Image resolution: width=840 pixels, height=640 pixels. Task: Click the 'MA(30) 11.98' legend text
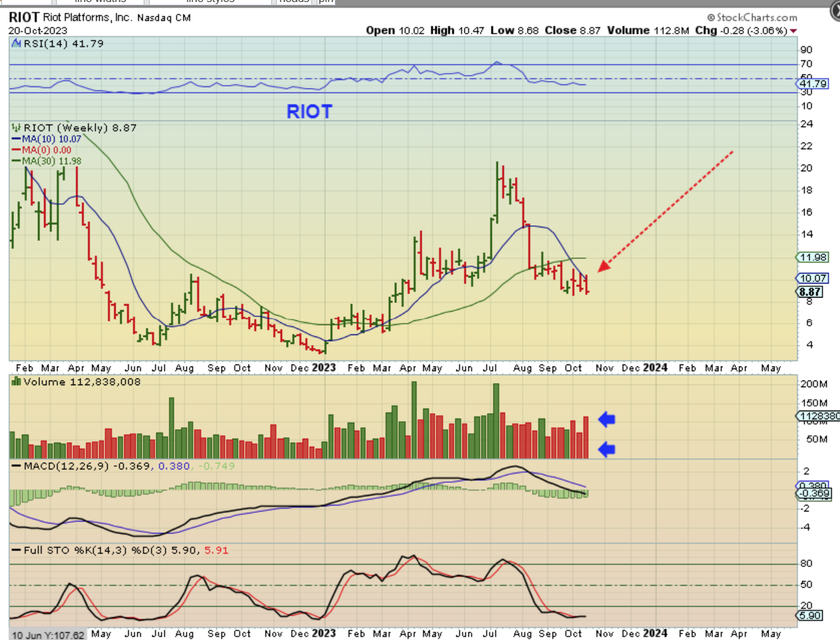pos(51,161)
